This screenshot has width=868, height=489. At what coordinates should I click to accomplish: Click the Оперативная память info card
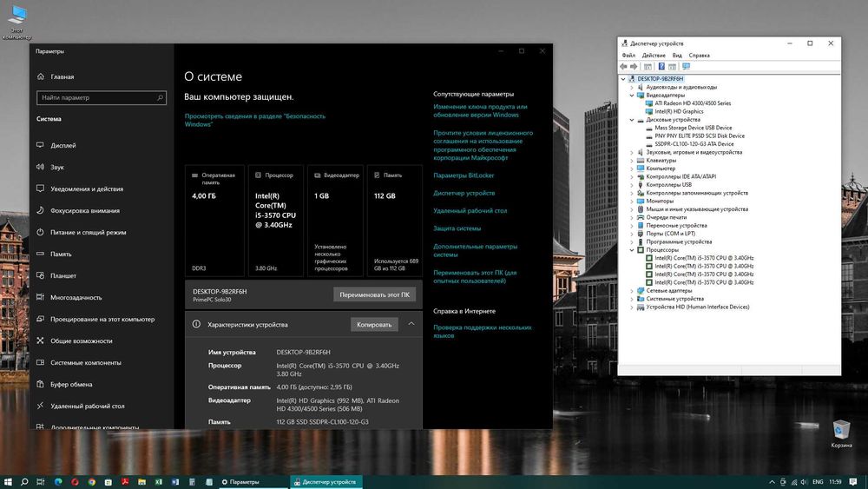pyautogui.click(x=214, y=221)
